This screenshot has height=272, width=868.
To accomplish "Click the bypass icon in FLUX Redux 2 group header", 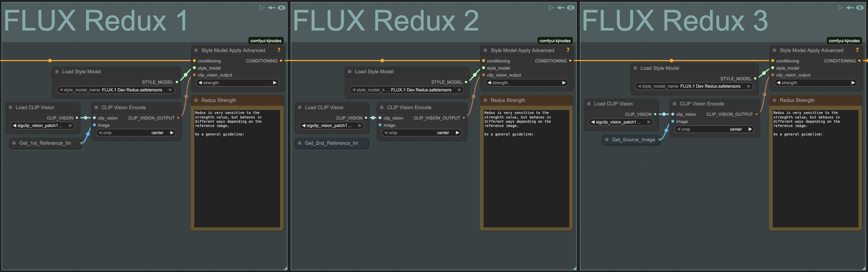I will pos(561,7).
